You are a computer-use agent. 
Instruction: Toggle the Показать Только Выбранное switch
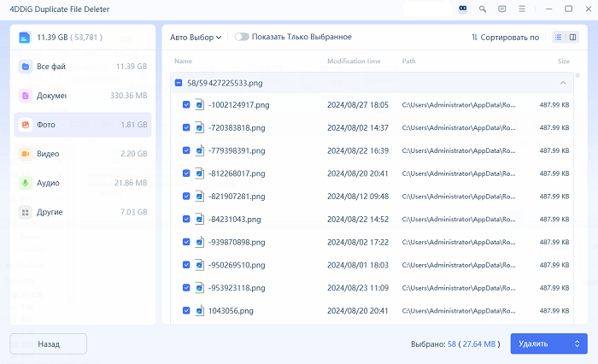coord(242,37)
